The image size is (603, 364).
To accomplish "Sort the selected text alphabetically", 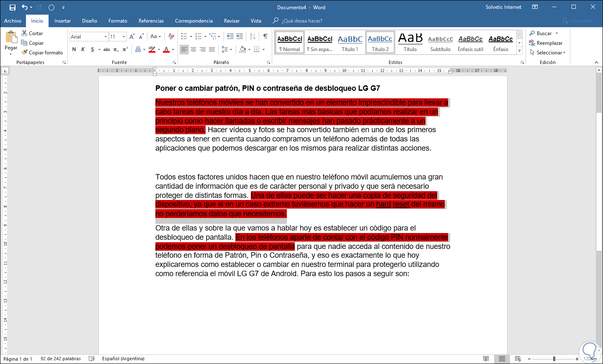I will click(253, 37).
